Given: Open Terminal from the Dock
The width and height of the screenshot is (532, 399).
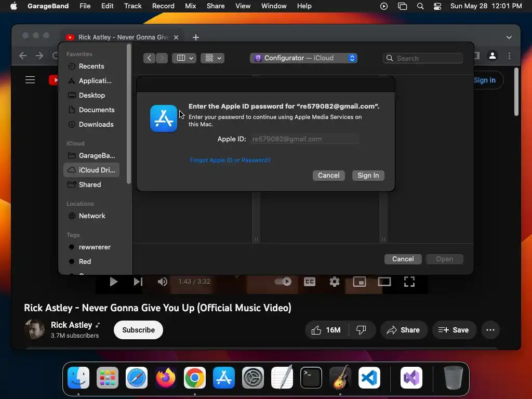Looking at the screenshot, I should pyautogui.click(x=311, y=378).
